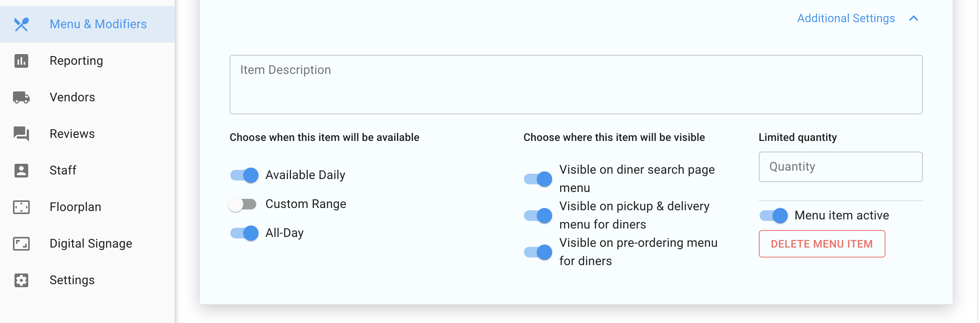Click the Reporting bar chart icon

[21, 61]
